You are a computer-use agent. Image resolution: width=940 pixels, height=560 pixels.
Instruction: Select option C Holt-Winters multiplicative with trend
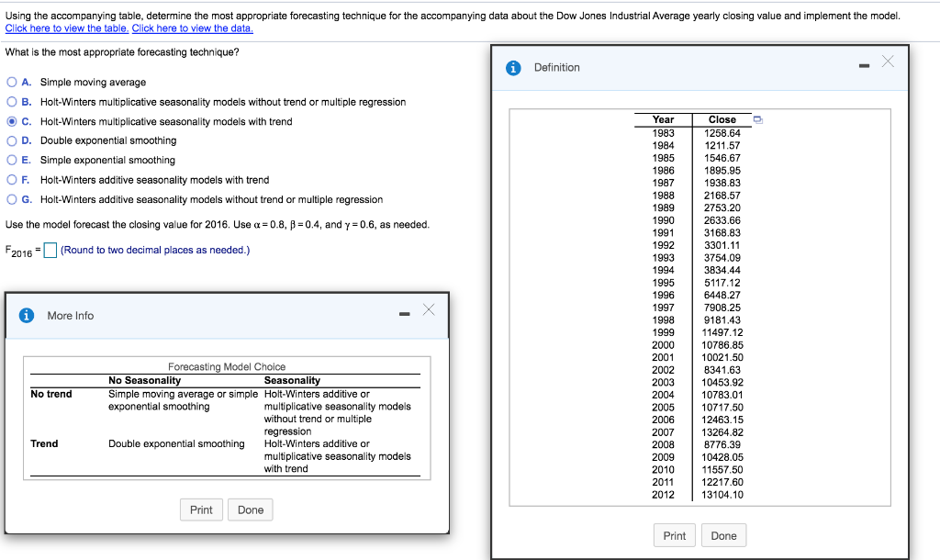click(12, 121)
